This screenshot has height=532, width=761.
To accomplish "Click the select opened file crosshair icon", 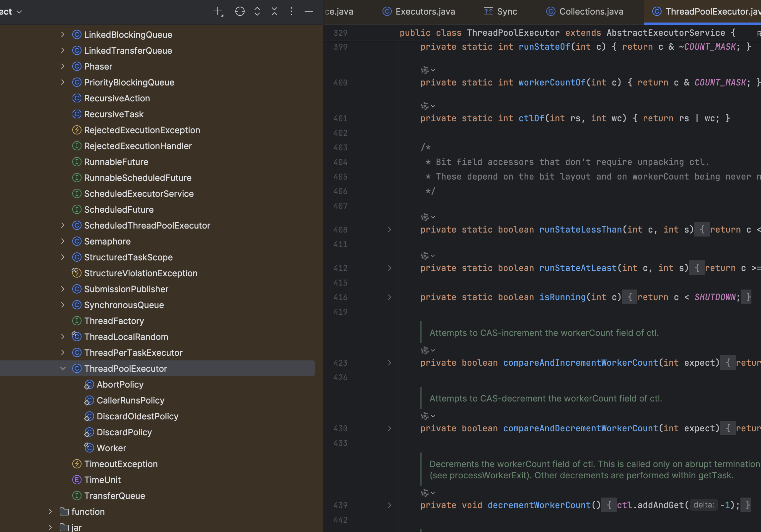I will pos(240,12).
